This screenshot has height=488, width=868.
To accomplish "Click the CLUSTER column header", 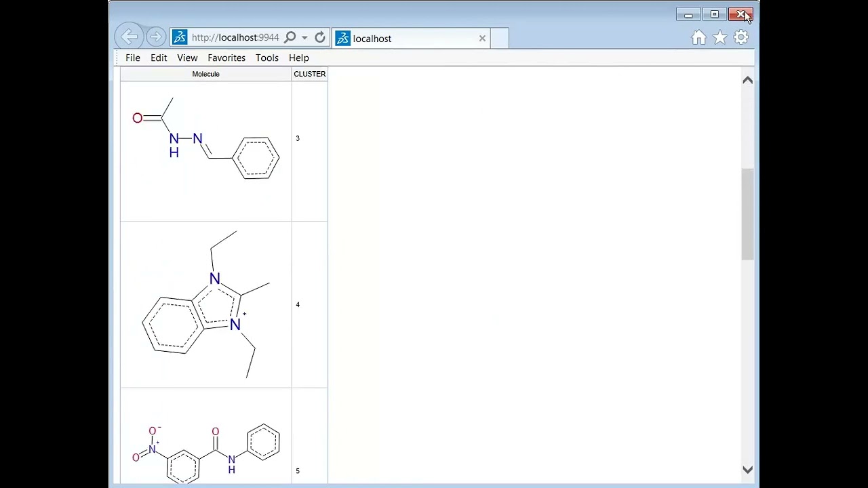I will point(310,74).
